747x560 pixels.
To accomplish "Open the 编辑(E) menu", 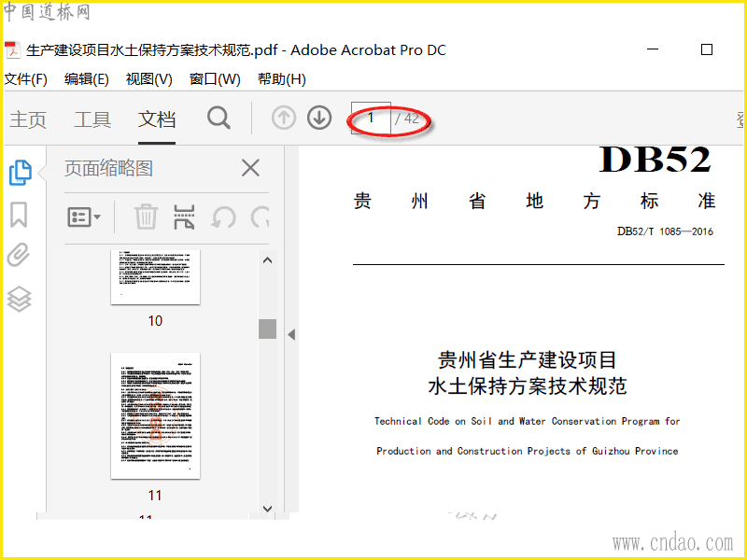I will pos(86,79).
